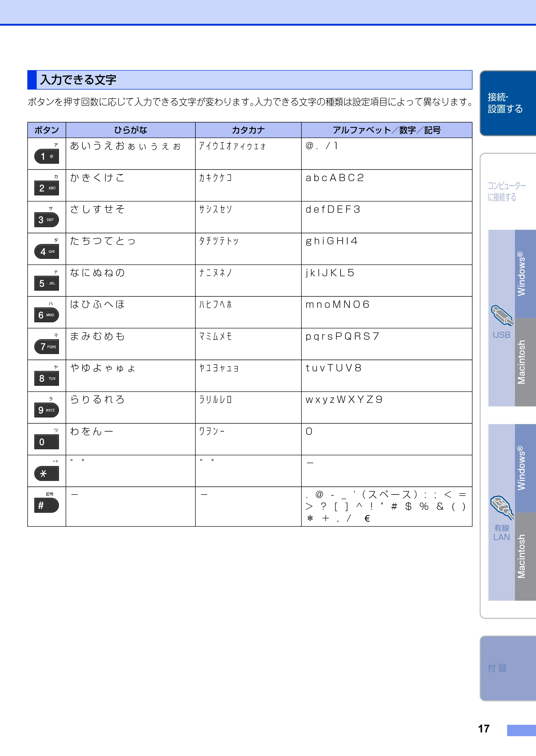Click the # 記号 keypad button icon
536x756 pixels.
pos(47,505)
